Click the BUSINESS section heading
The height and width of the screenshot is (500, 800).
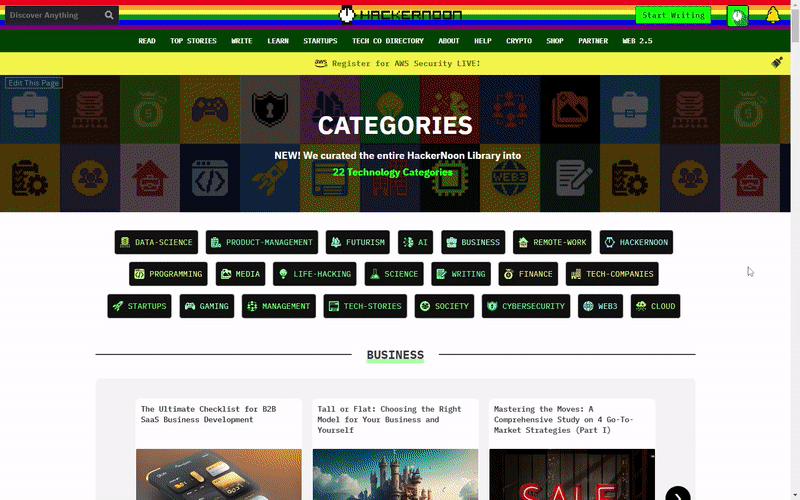click(x=395, y=355)
